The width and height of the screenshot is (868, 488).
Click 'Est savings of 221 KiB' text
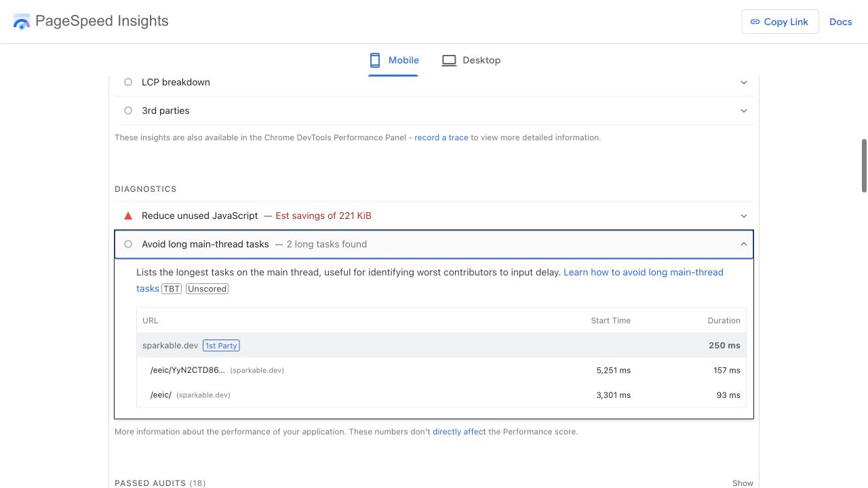pos(323,216)
